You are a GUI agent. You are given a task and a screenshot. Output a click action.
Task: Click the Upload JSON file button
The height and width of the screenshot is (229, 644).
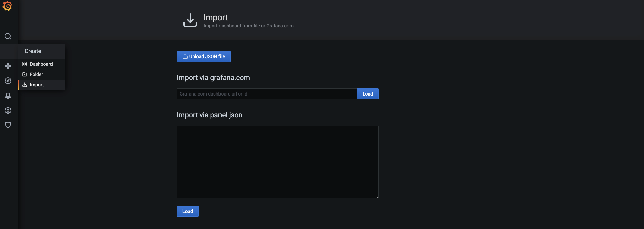tap(204, 56)
